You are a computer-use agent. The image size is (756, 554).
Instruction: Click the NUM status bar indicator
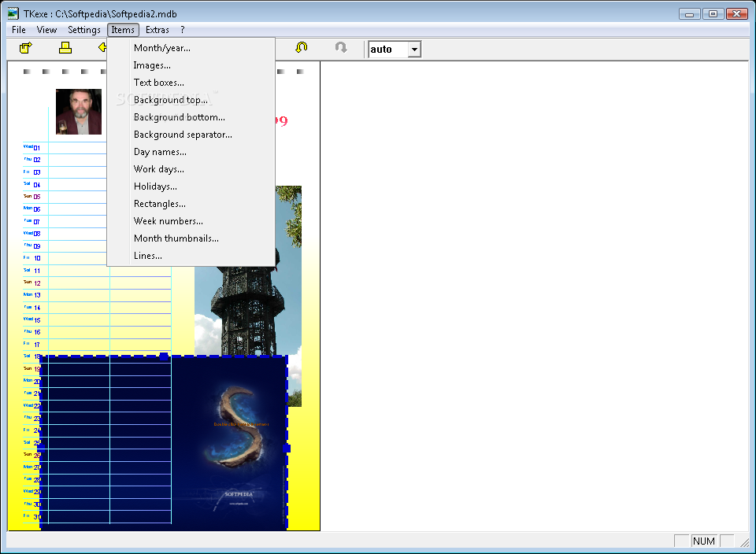[x=704, y=541]
